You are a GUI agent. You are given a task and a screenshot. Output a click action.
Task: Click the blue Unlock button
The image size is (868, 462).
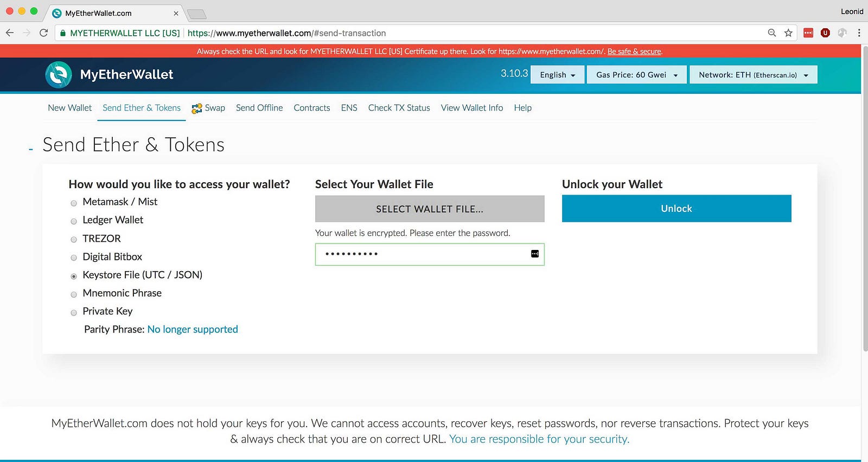coord(676,209)
